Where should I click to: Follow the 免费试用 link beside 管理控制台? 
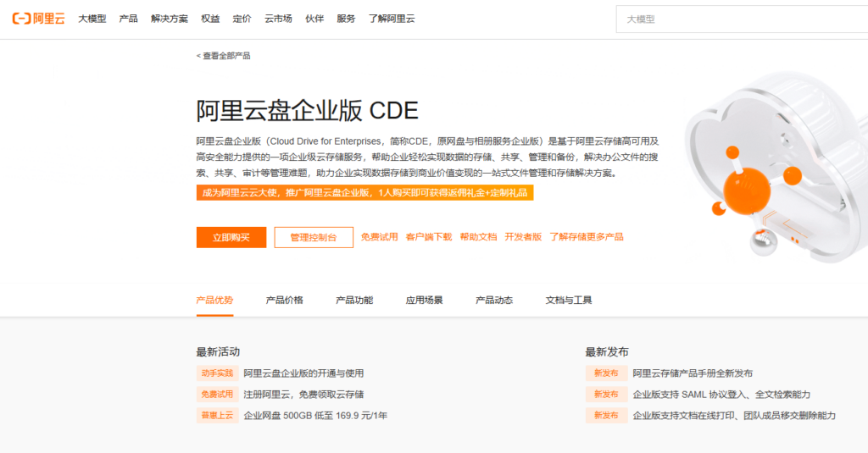coord(379,237)
